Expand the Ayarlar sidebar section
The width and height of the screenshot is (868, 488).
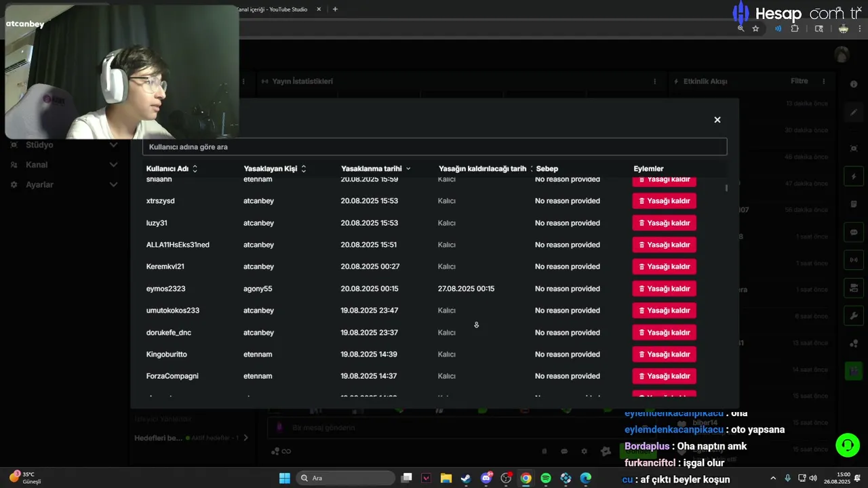point(113,184)
